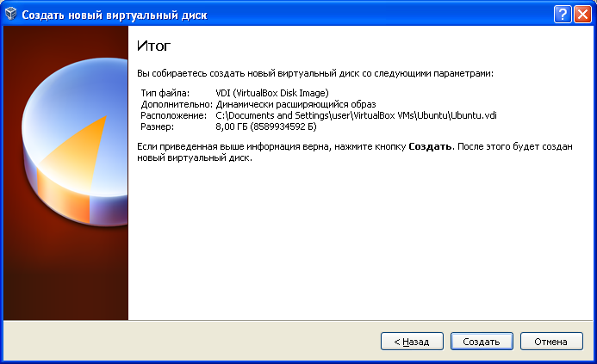The height and width of the screenshot is (364, 597).
Task: Click the Размер label
Action: pyautogui.click(x=158, y=127)
